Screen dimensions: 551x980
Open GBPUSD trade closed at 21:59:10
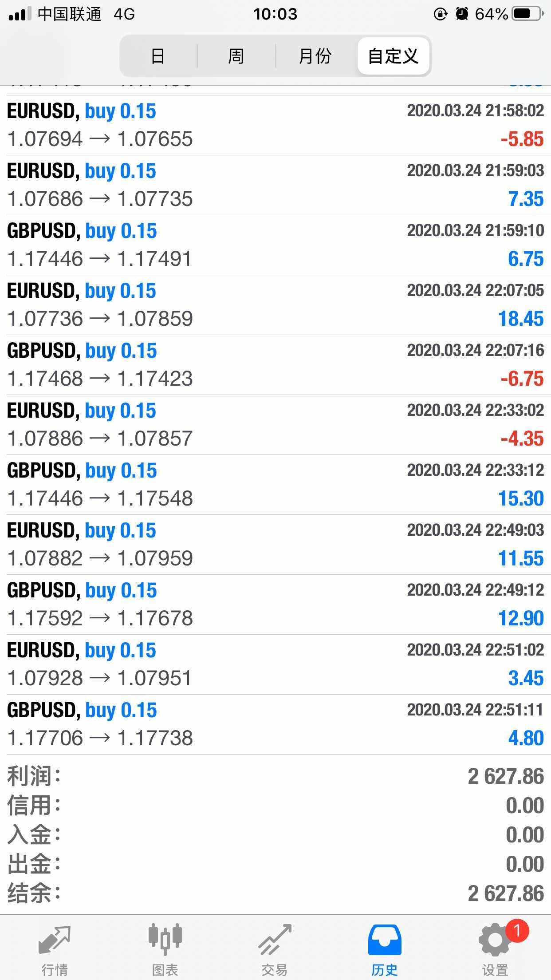pyautogui.click(x=275, y=245)
